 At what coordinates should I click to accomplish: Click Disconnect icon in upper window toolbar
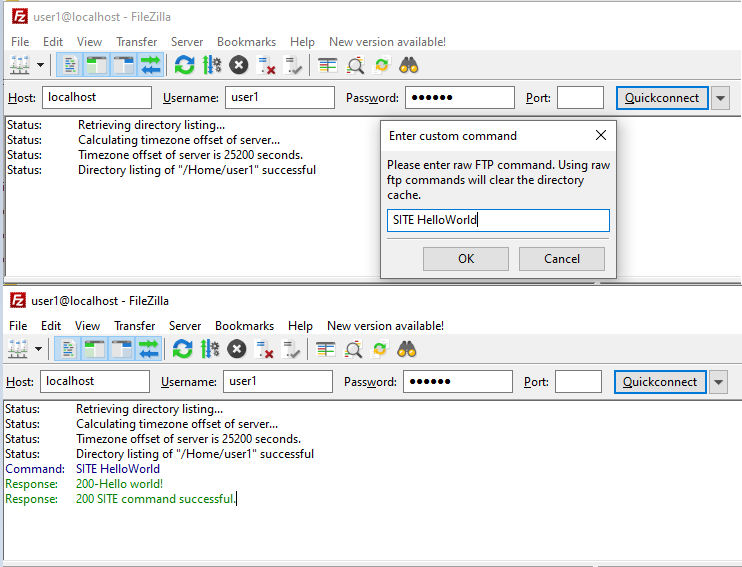266,65
